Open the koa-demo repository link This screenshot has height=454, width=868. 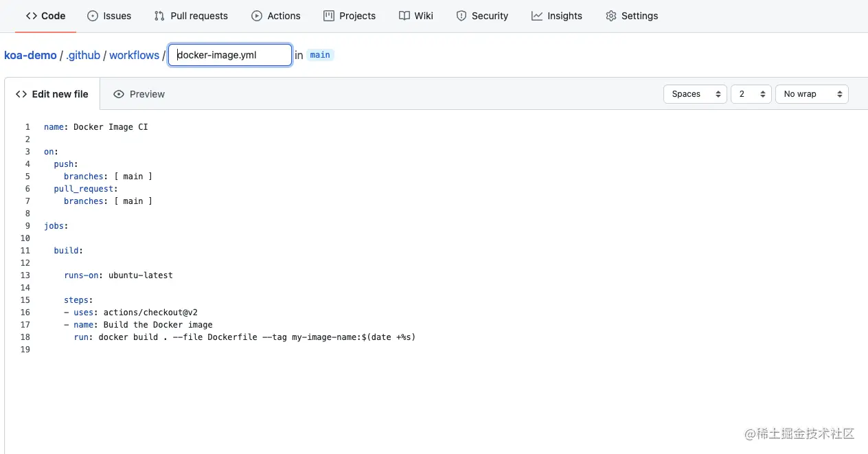point(30,55)
